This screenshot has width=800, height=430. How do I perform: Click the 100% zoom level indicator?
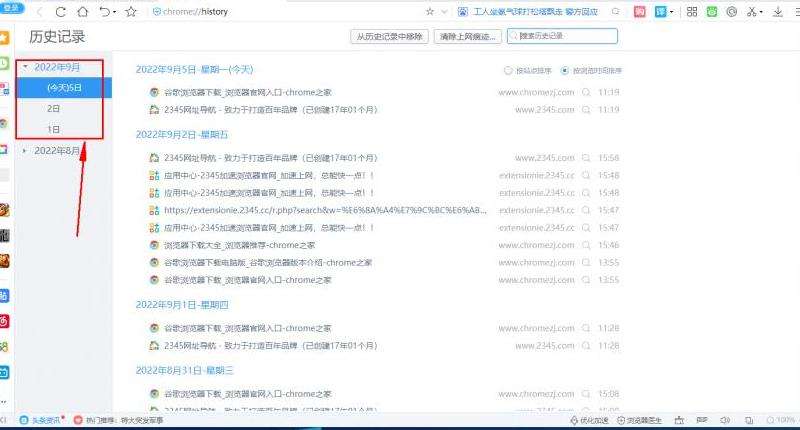pos(781,420)
